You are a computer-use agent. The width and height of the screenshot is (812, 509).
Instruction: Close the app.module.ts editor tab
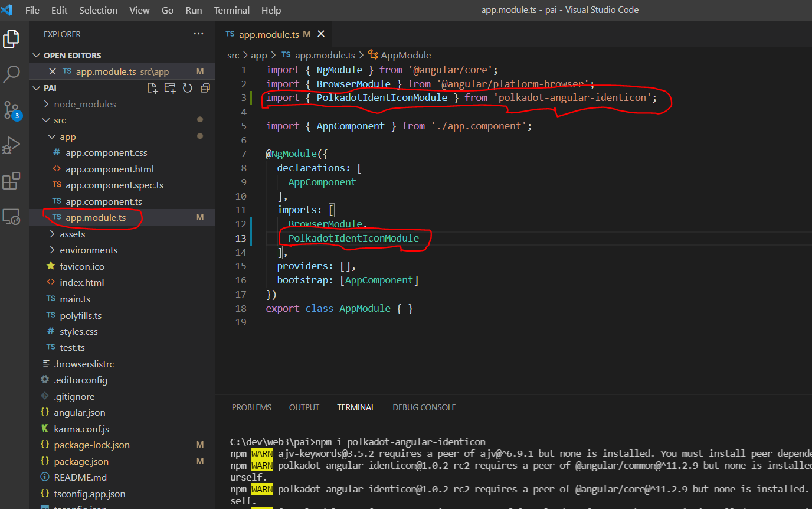[321, 34]
